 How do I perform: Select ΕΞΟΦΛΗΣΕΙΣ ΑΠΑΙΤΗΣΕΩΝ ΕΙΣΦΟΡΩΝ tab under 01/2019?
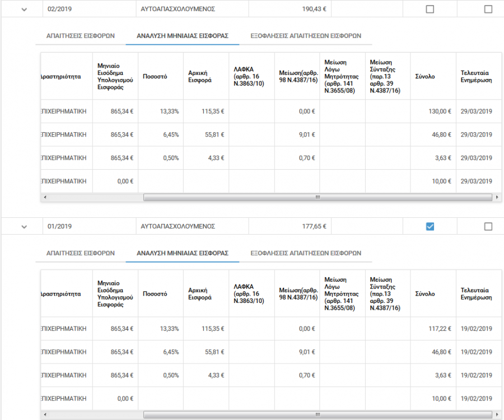coord(306,253)
